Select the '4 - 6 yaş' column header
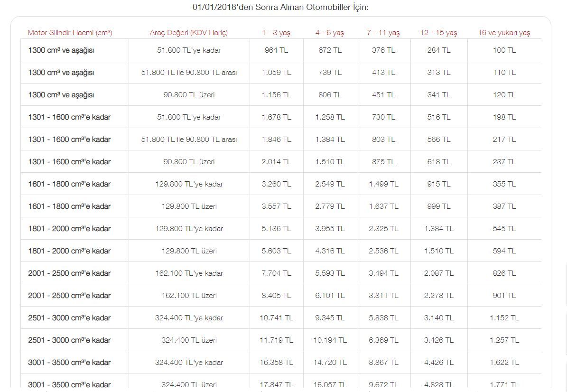567x392 pixels. [330, 33]
